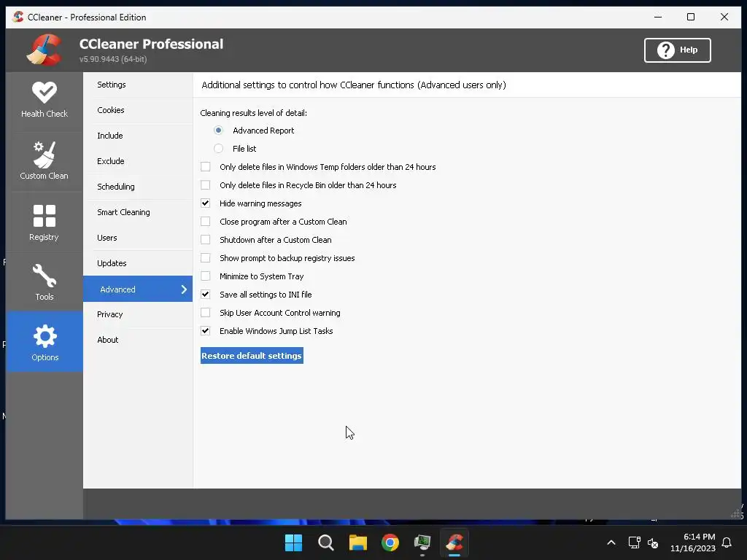
Task: Enable Show prompt to backup registry issues
Action: coord(205,258)
